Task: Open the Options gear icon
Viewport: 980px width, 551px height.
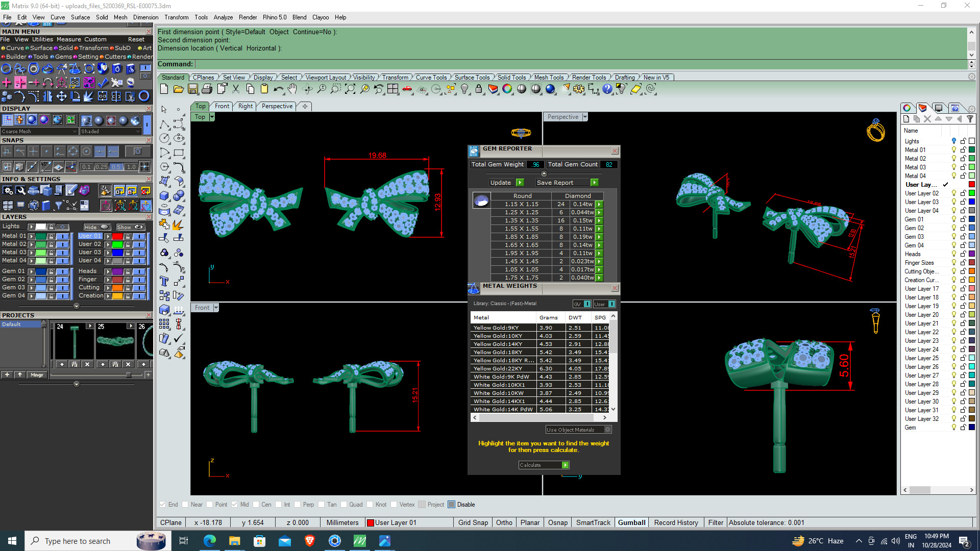Action: (x=578, y=89)
